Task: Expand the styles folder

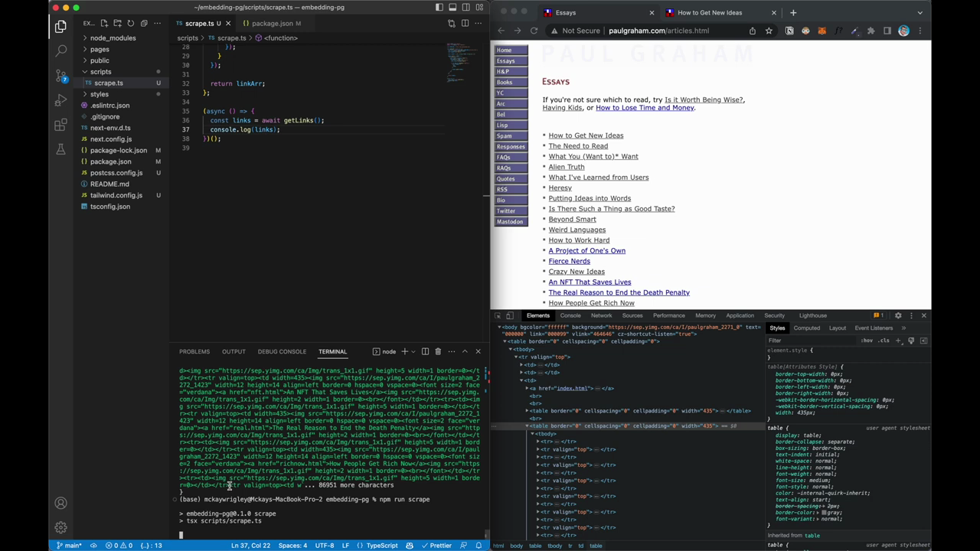Action: 100,94
